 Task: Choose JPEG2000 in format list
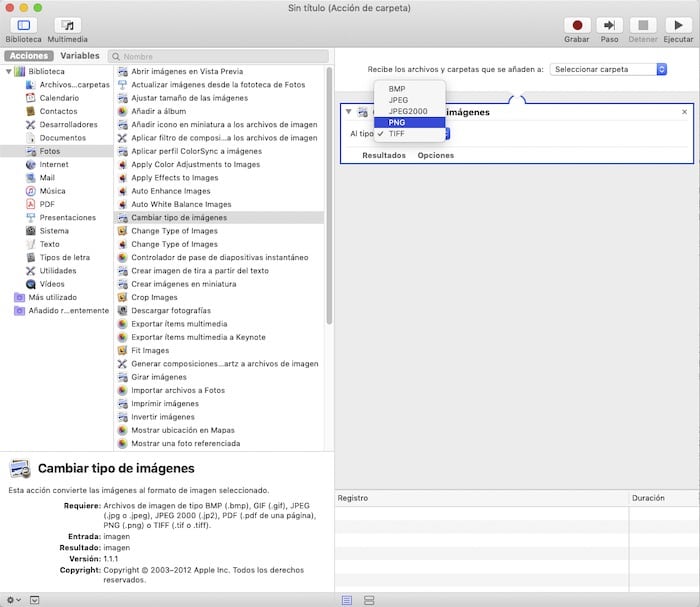coord(407,111)
